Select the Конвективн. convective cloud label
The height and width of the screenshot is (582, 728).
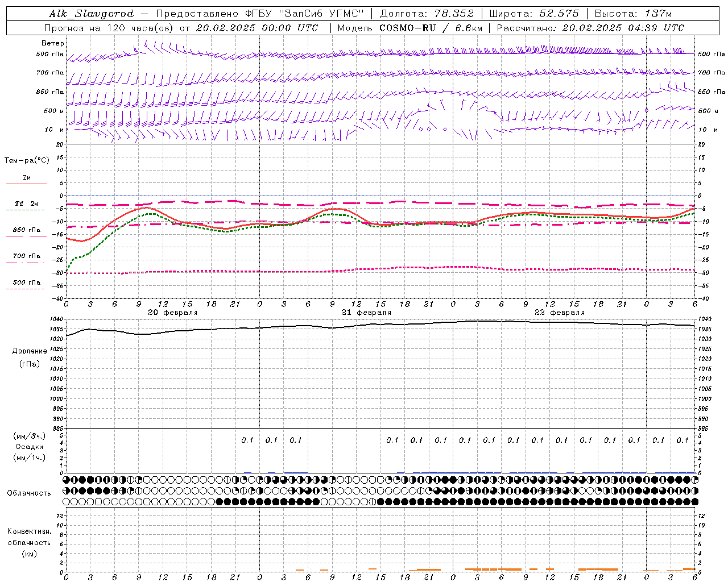pyautogui.click(x=30, y=531)
